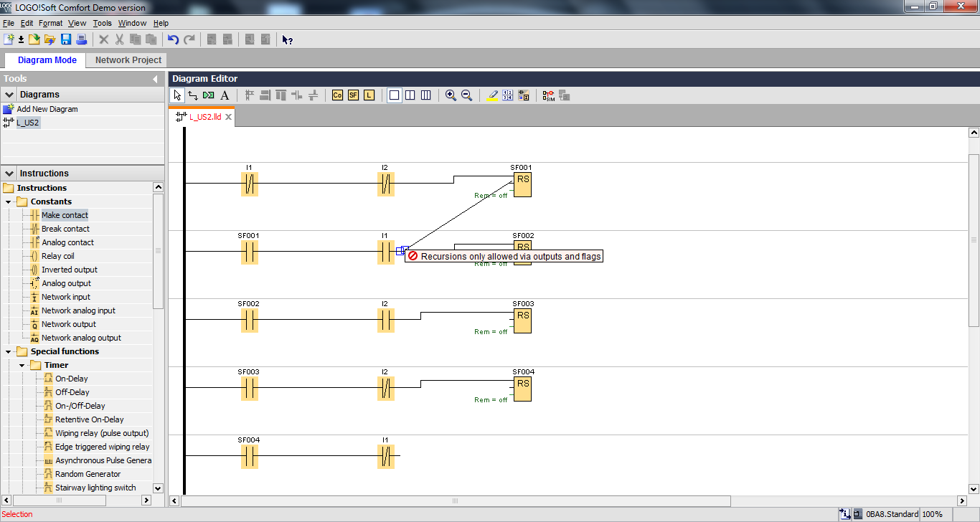
Task: Create a new diagram from the standard toolbar
Action: pos(9,39)
